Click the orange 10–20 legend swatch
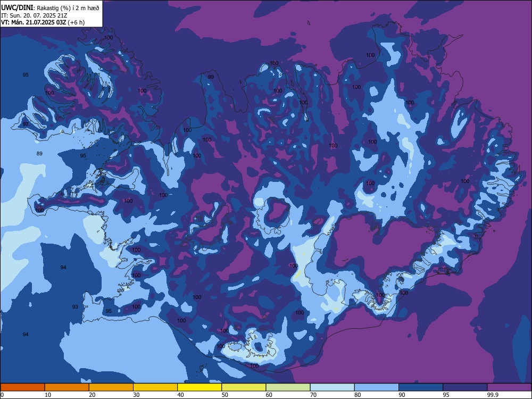 (x=67, y=387)
